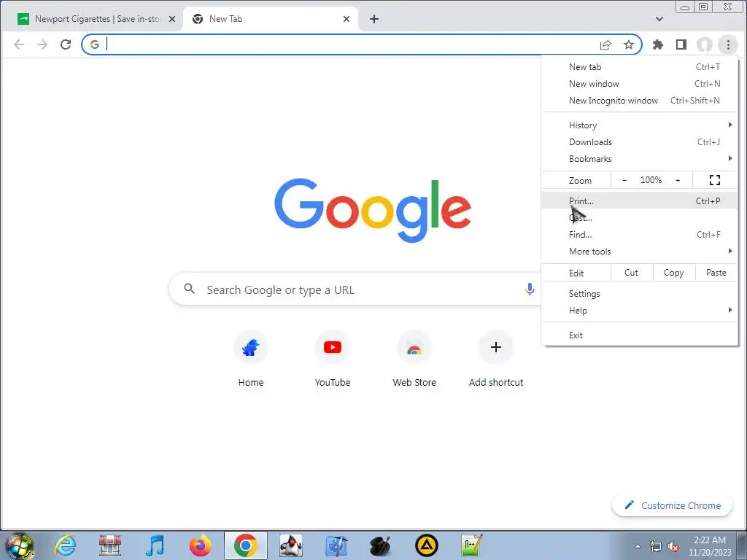The image size is (747, 560).
Task: Click Paste in the Edit row
Action: (x=716, y=273)
